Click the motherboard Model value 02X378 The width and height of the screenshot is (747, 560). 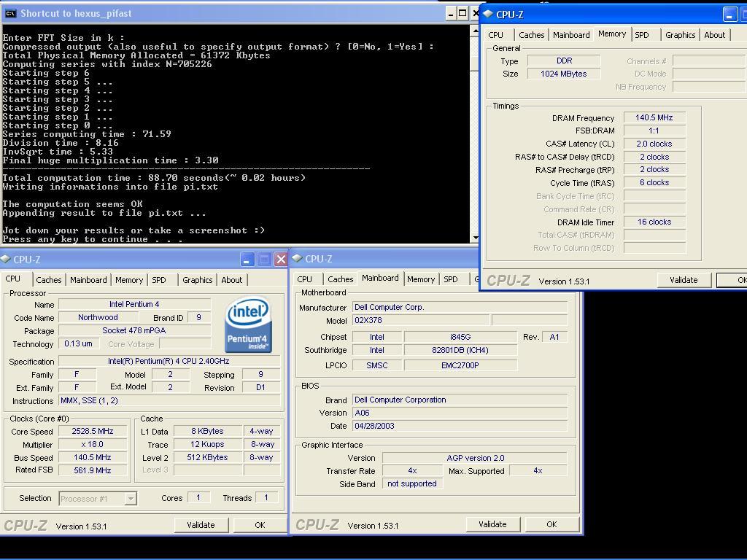421,320
